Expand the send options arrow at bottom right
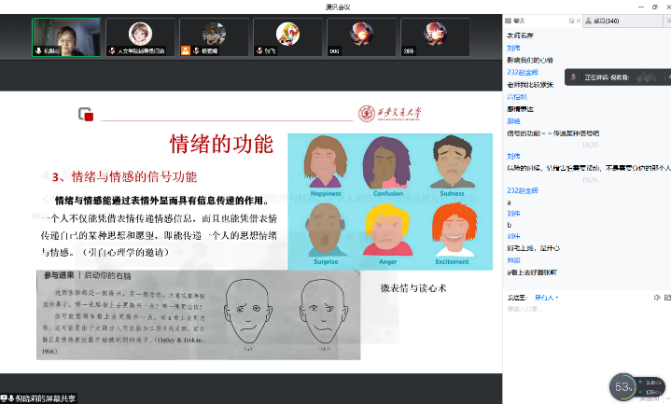This screenshot has width=671, height=404. tap(668, 398)
